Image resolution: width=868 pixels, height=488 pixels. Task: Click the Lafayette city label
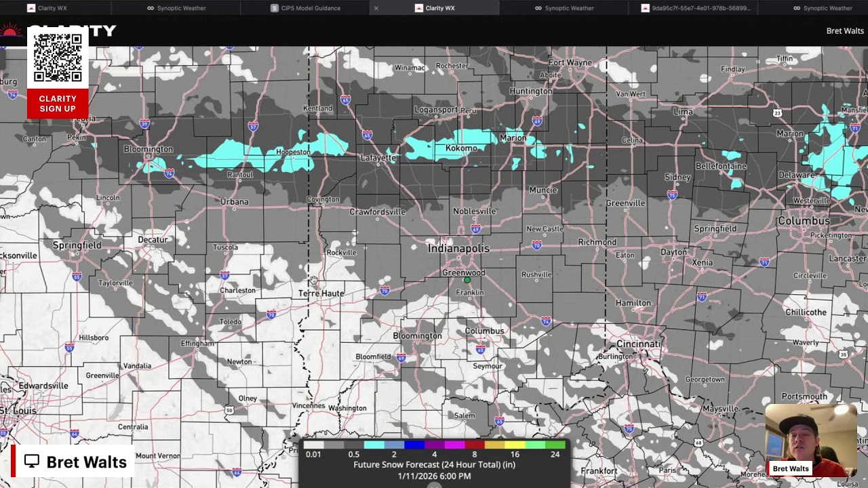click(378, 158)
